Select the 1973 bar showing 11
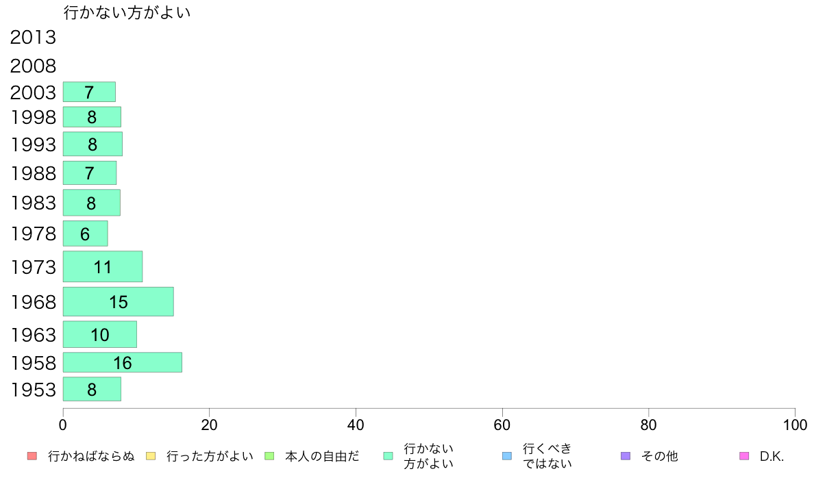Viewport: 814px width, 504px height. click(103, 267)
